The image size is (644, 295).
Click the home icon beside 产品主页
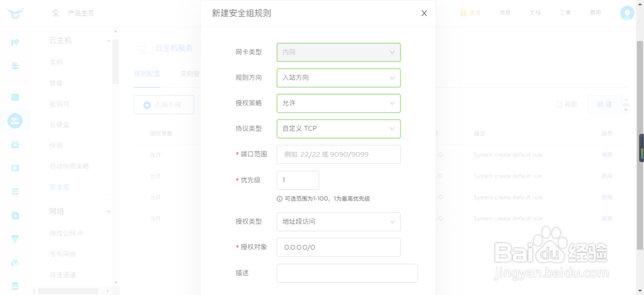[55, 13]
